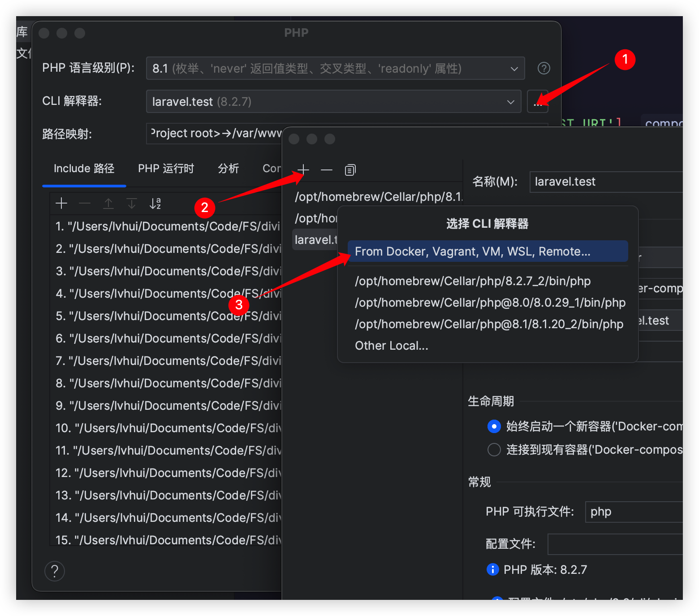This screenshot has height=616, width=699.
Task: Select include path row 4
Action: click(166, 294)
